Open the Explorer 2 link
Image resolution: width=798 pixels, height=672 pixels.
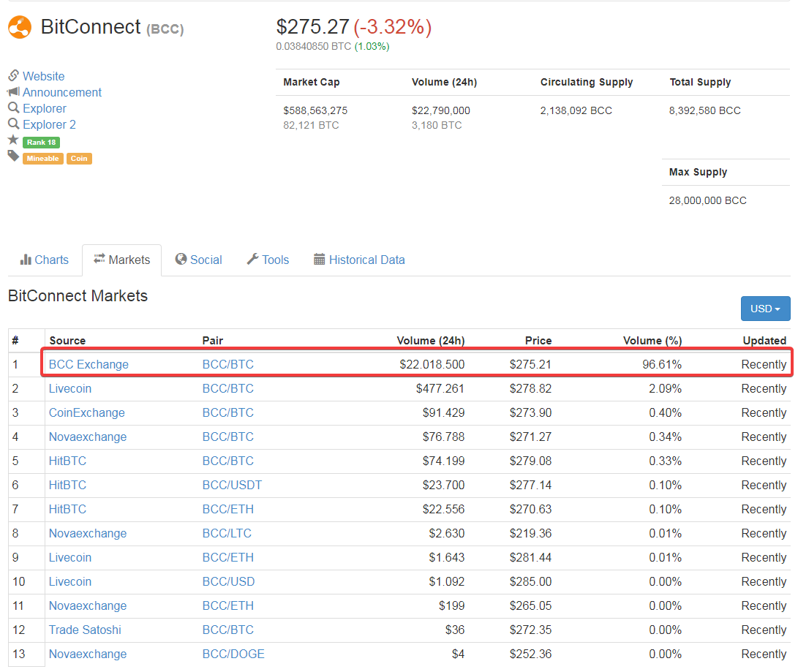49,124
